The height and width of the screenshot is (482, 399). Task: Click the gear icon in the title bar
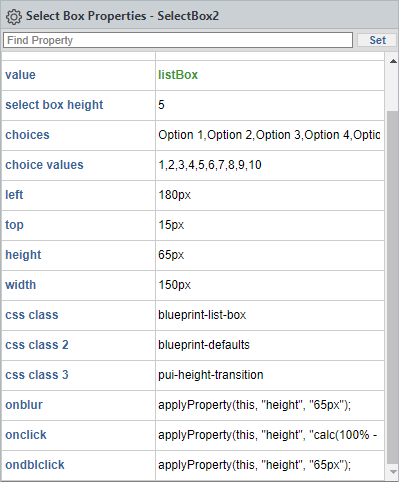(x=14, y=17)
